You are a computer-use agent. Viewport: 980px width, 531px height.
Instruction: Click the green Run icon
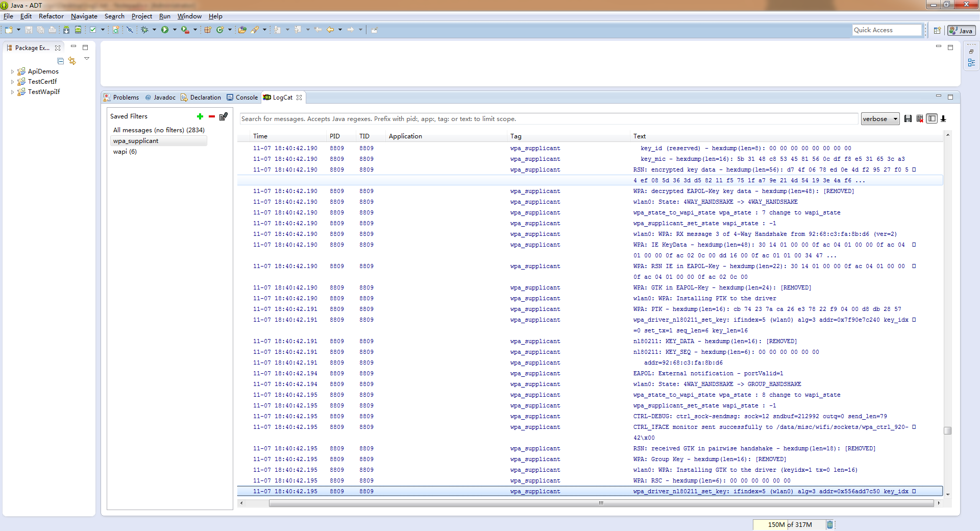coord(165,30)
